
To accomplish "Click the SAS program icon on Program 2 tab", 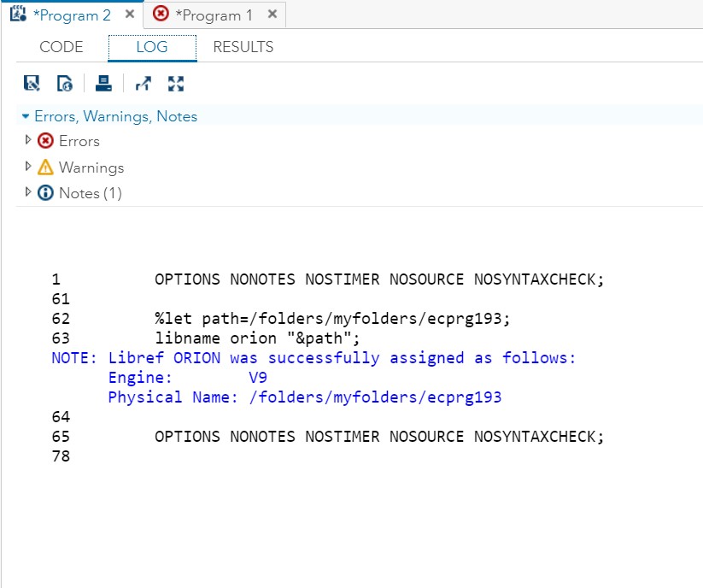I will click(x=19, y=14).
